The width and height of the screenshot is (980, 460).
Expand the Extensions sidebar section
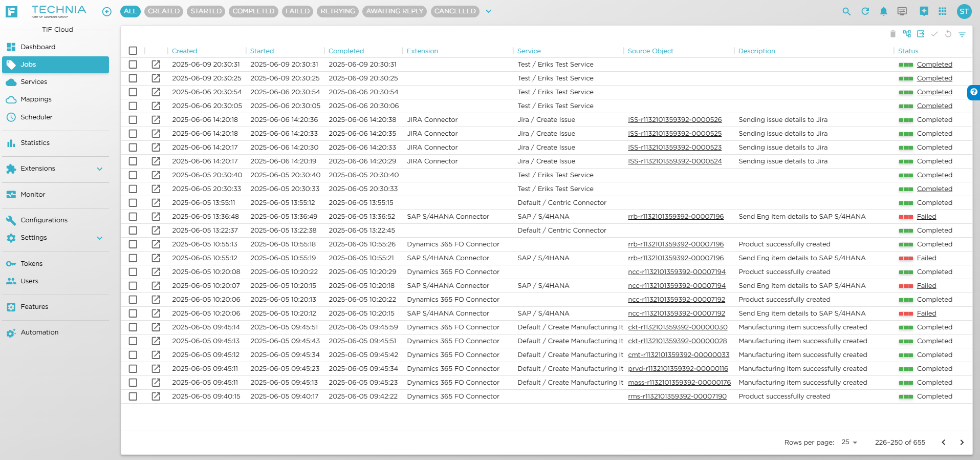point(100,169)
